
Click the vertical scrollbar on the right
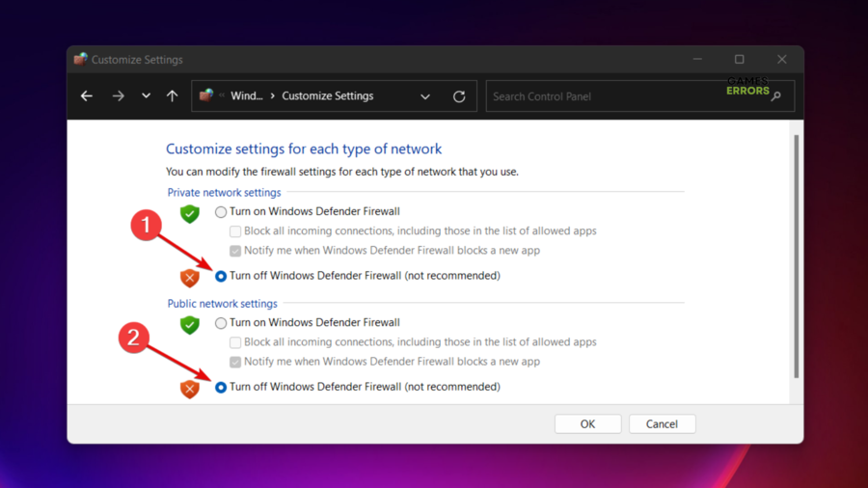click(x=796, y=256)
